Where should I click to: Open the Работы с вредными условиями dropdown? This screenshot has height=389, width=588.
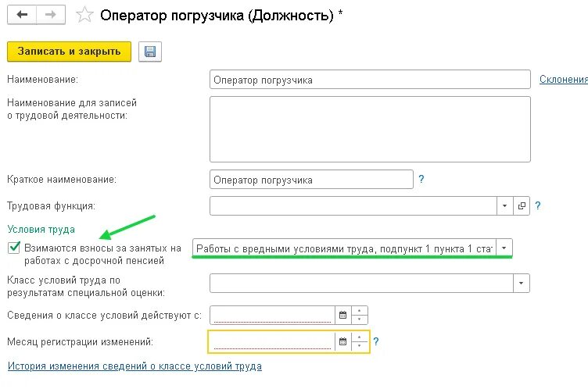tap(505, 248)
